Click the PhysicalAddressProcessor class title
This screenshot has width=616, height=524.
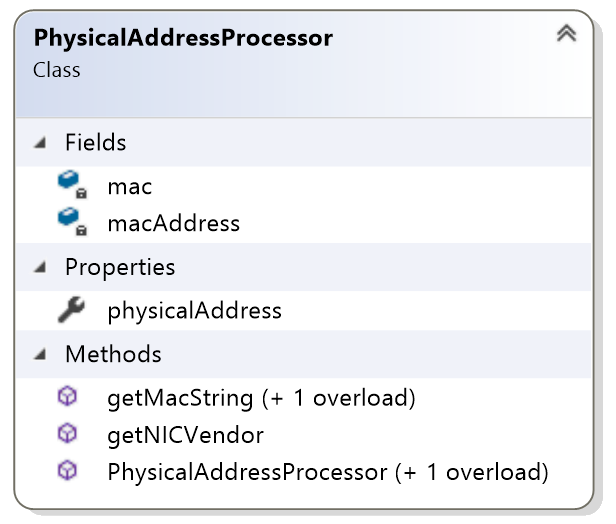[183, 38]
